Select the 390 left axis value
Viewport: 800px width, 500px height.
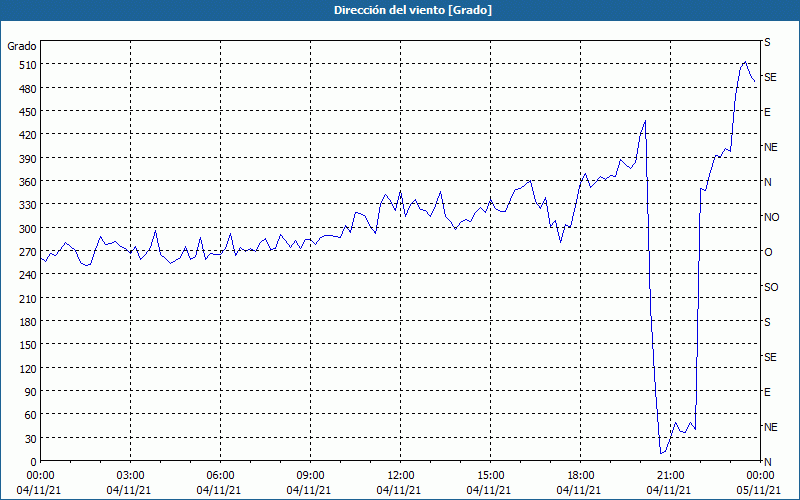[28, 159]
